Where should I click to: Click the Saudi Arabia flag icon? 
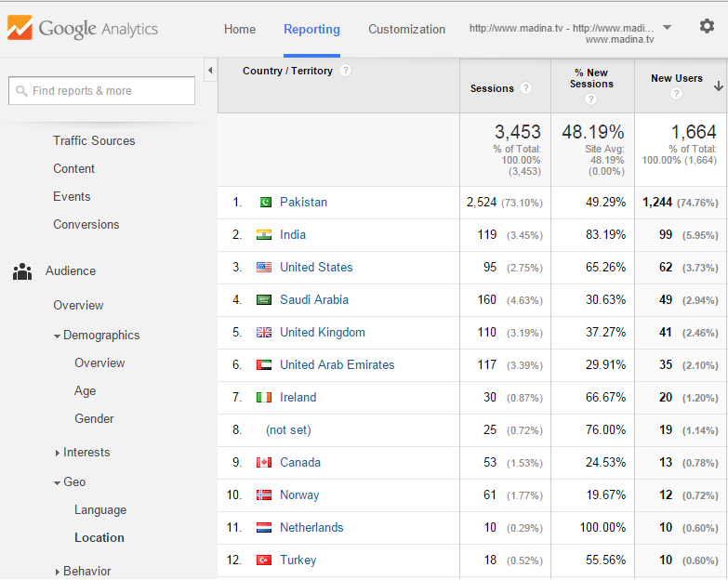264,299
